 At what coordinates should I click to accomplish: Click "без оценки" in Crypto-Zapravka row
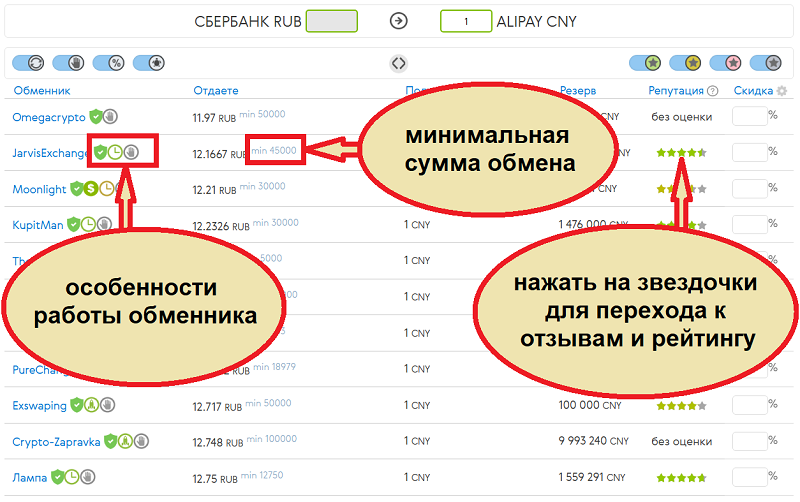[x=682, y=441]
